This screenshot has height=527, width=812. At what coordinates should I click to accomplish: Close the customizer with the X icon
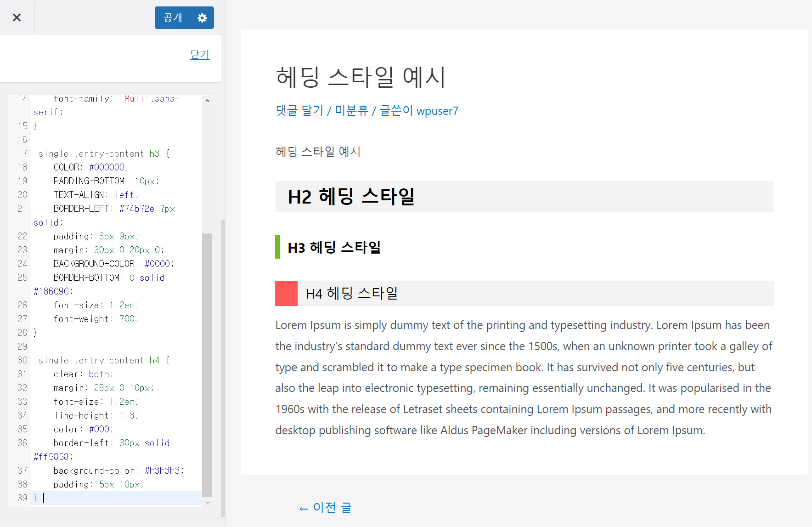(17, 17)
